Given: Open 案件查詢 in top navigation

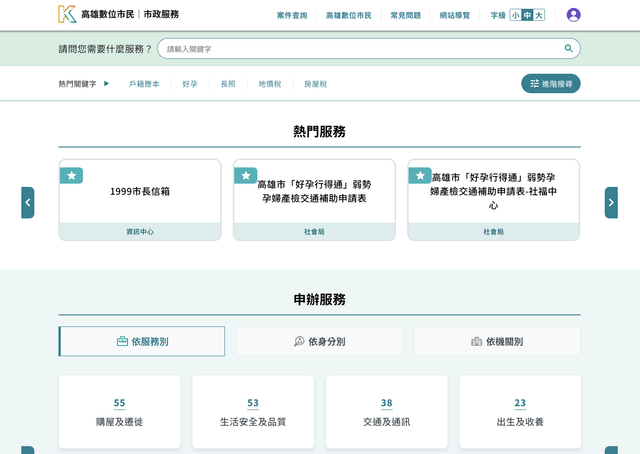Looking at the screenshot, I should 292,15.
